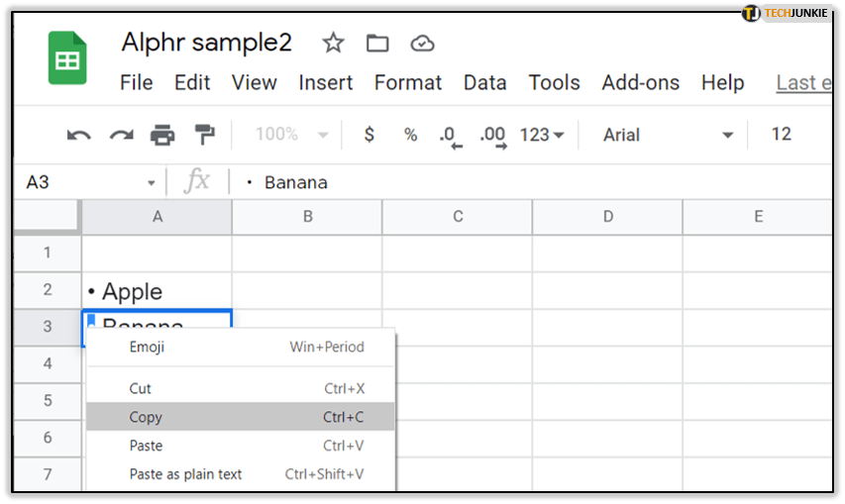Format cell as percent

pos(410,135)
